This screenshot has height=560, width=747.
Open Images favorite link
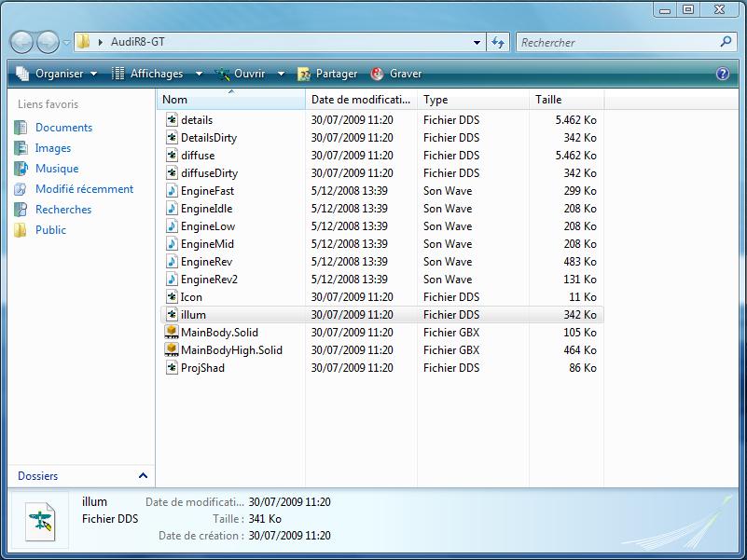[53, 148]
